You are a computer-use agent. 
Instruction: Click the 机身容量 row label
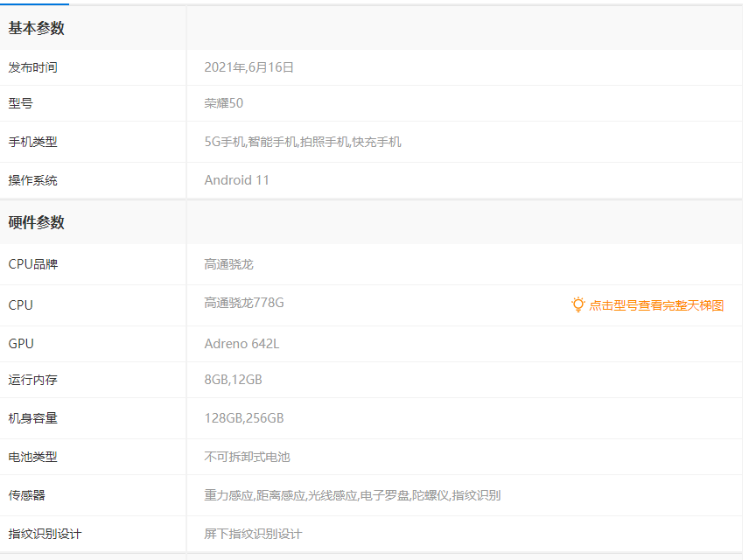pyautogui.click(x=33, y=418)
